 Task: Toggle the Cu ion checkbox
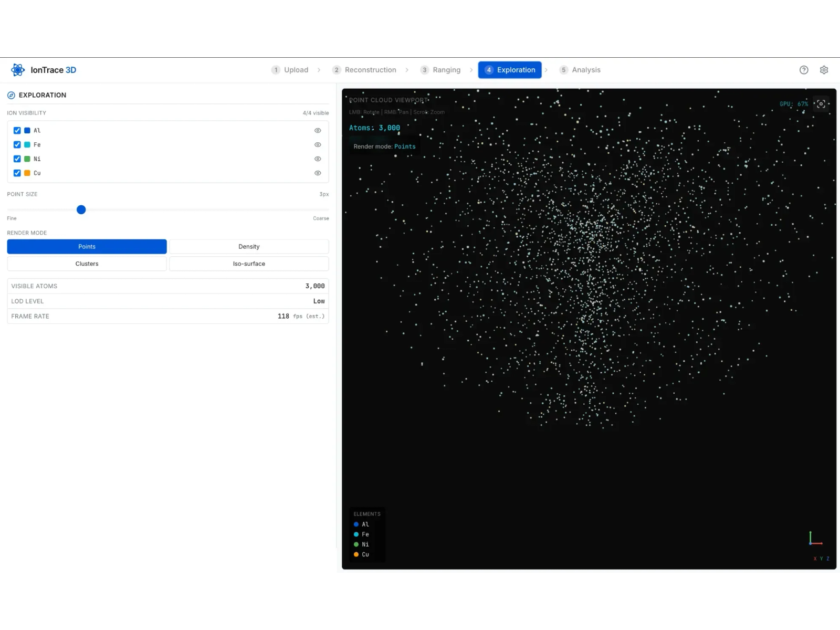(17, 173)
